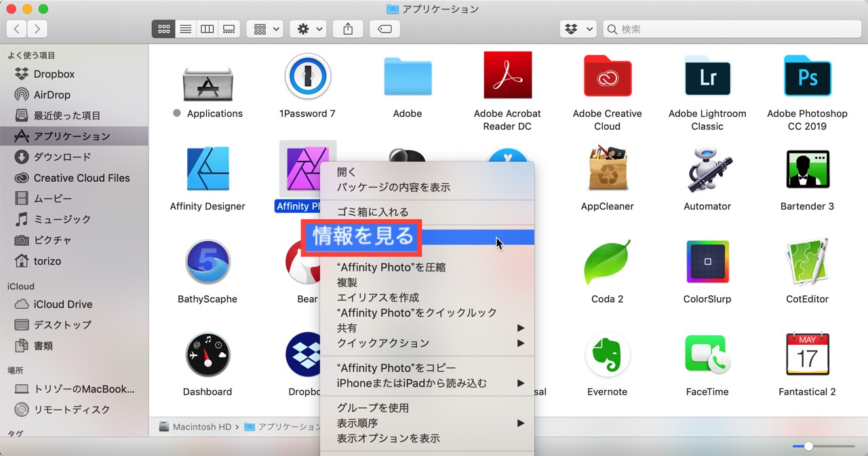
Task: Select Adobe Creative Cloud folder icon
Action: tap(608, 76)
